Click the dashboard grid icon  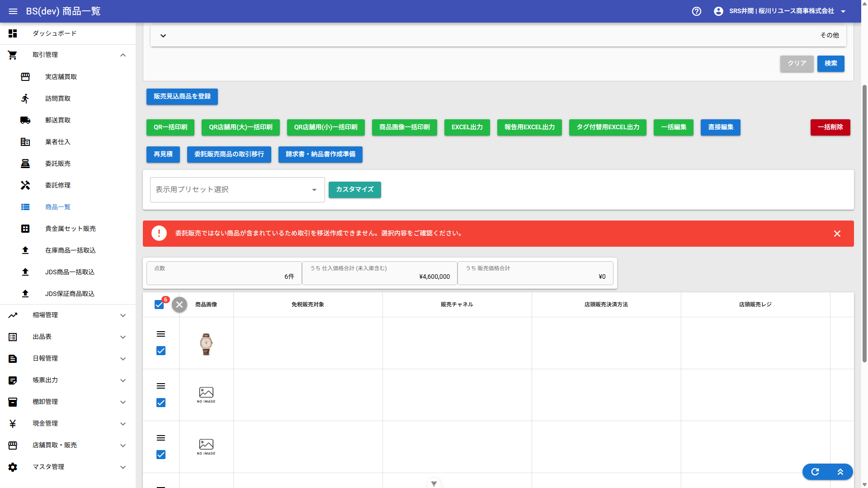pos(13,33)
